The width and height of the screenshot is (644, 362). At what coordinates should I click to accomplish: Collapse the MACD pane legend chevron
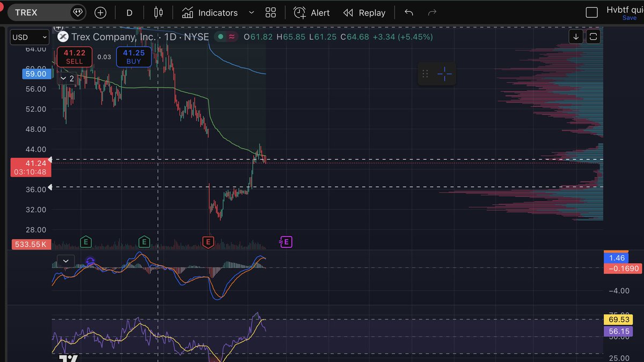tap(65, 261)
